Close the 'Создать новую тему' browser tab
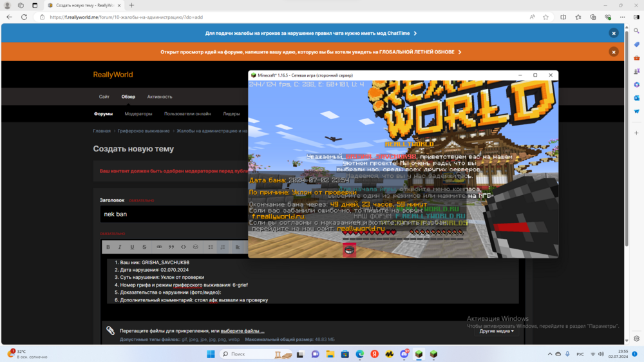Viewport: 644px width, 362px height. (x=119, y=5)
